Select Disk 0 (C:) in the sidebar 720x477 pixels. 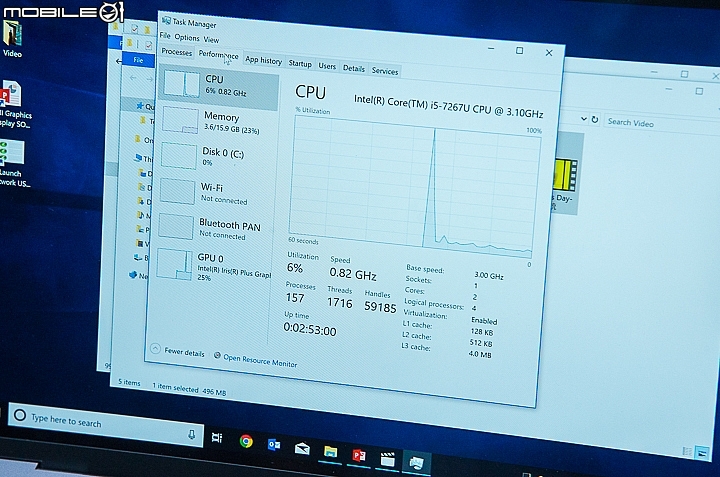216,157
